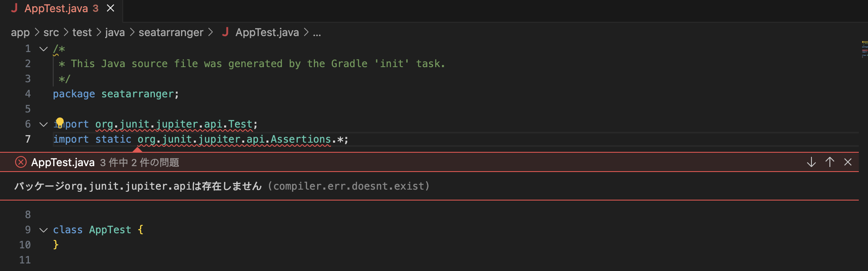Click the 'app' breadcrumb segment
The image size is (868, 271).
[20, 32]
